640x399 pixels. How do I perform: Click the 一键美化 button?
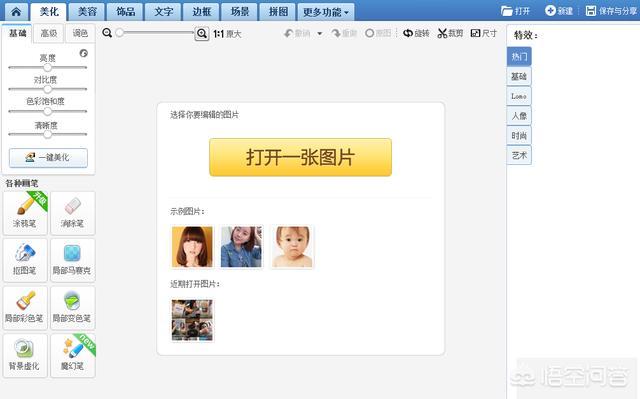(48, 157)
